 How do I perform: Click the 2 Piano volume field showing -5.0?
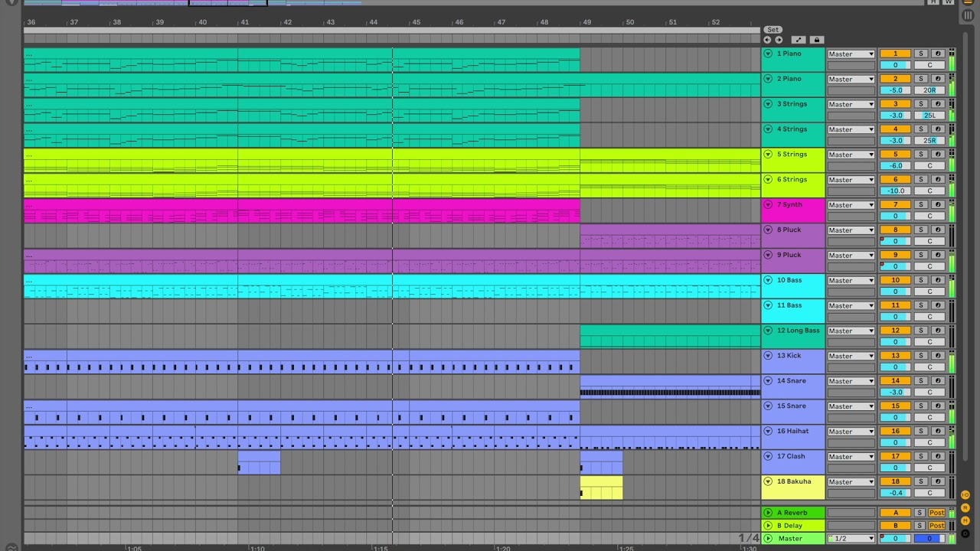pos(895,90)
